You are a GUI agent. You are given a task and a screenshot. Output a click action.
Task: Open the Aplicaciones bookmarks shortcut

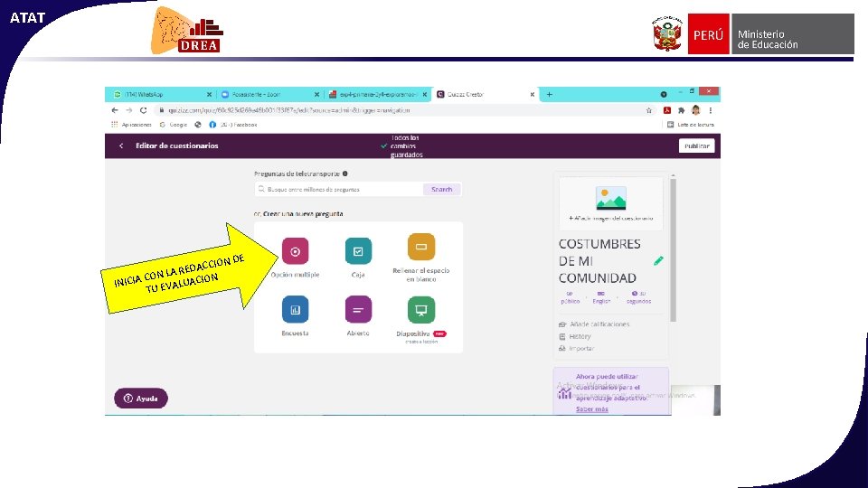point(131,125)
